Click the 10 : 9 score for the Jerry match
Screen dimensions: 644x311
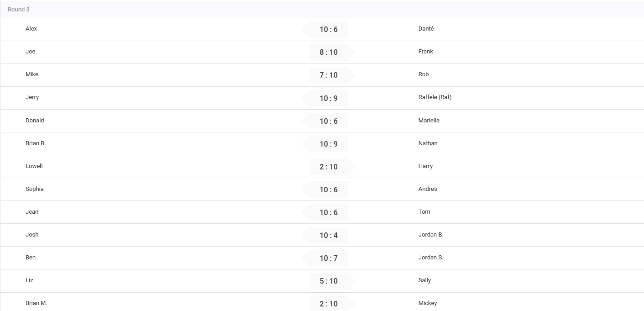(x=328, y=98)
